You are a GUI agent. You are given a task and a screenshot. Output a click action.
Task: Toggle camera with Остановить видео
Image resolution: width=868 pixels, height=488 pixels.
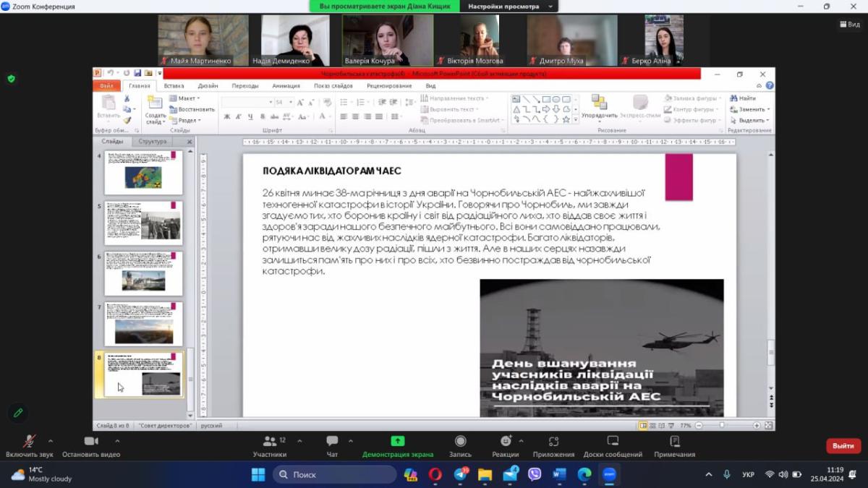91,442
